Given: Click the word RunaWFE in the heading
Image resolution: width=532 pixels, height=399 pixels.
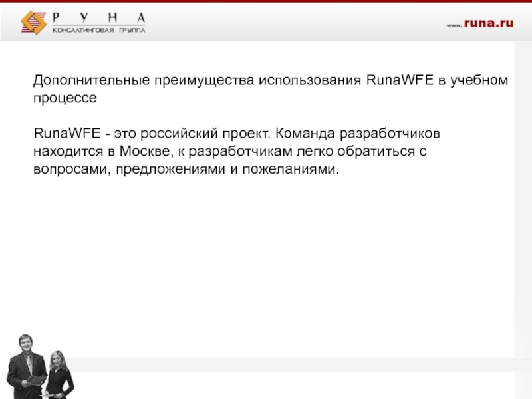Looking at the screenshot, I should pos(398,80).
